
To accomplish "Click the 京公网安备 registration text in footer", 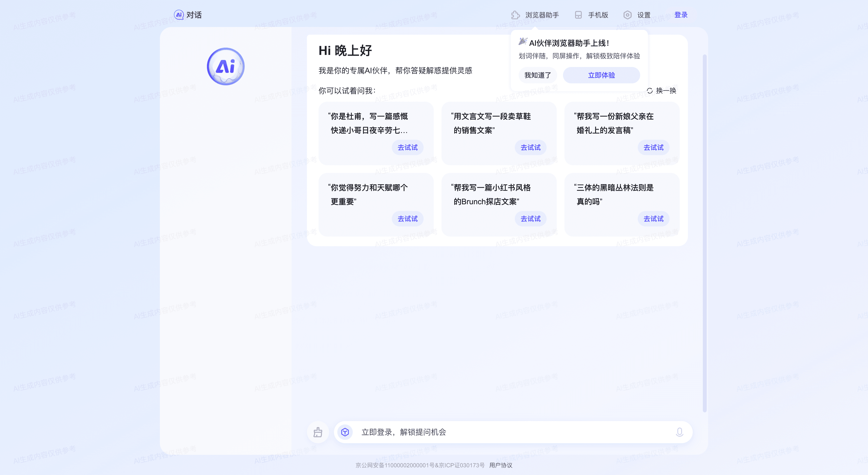I will click(x=420, y=465).
